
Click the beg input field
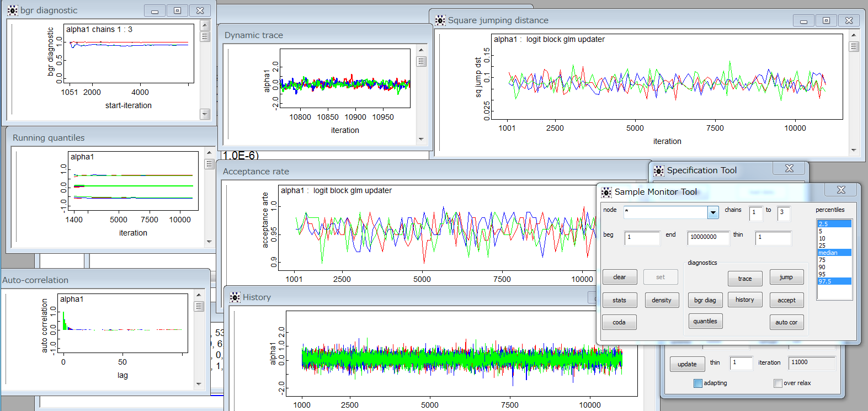[x=642, y=238]
